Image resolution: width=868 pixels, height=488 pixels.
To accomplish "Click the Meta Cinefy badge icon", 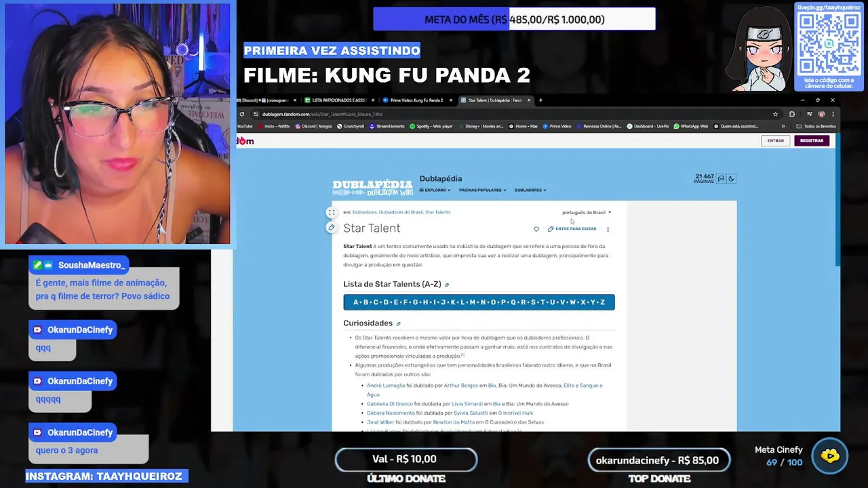I will click(829, 456).
